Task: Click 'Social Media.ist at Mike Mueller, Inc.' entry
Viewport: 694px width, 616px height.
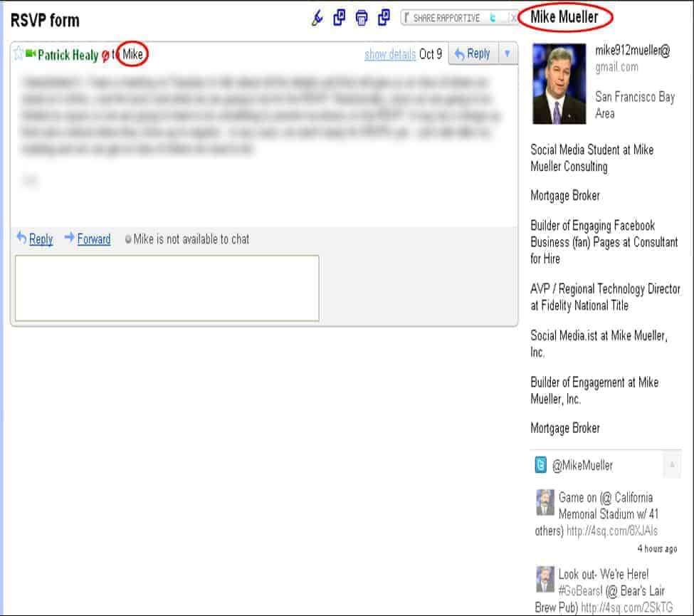Action: (599, 344)
